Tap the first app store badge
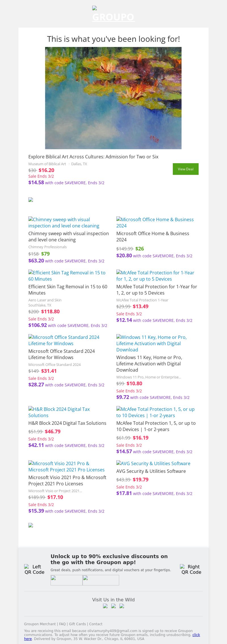Image resolution: width=227 pixels, height=644 pixels. [x=66, y=580]
